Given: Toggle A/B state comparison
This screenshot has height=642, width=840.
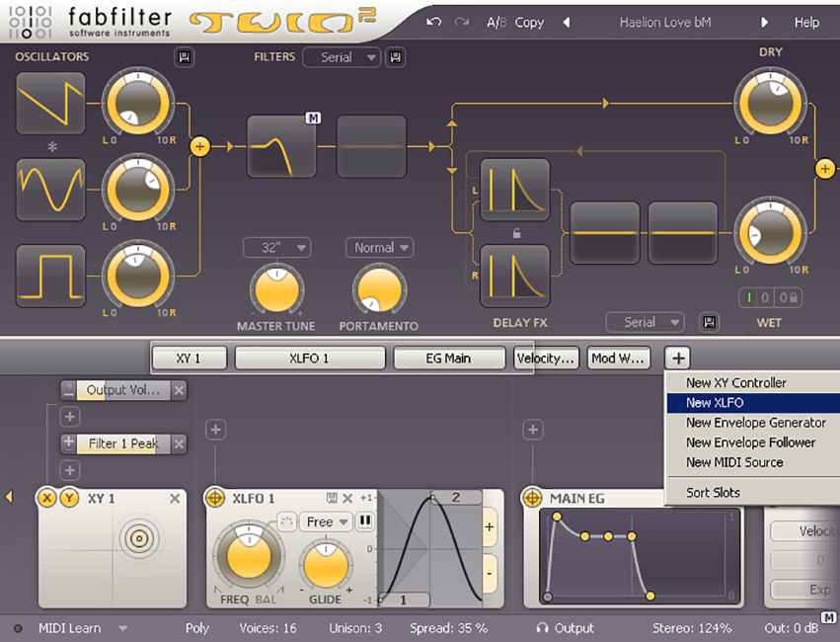Looking at the screenshot, I should (496, 22).
